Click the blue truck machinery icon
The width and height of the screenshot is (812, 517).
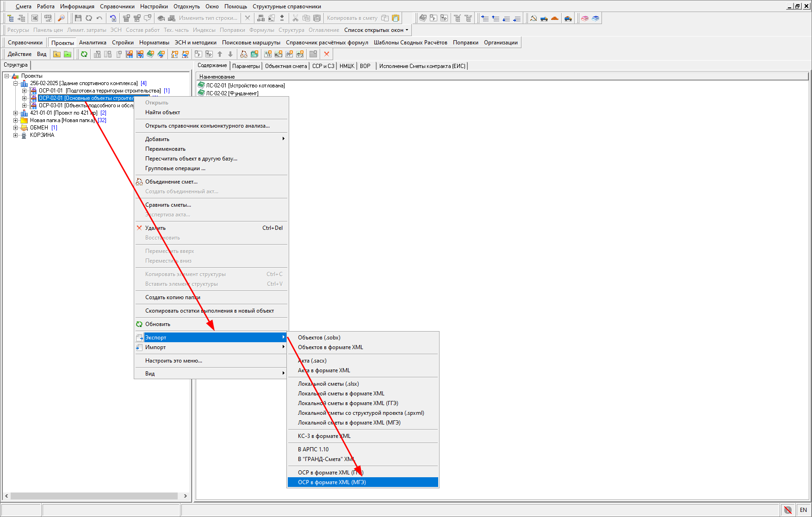coord(544,18)
